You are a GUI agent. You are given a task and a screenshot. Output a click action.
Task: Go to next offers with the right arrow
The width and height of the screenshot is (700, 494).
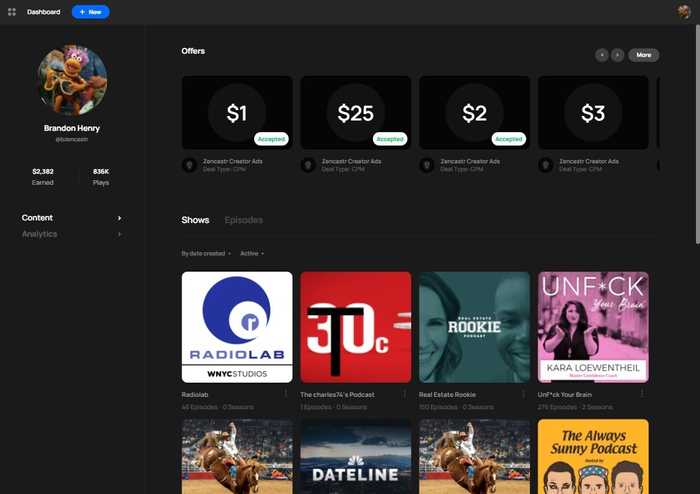pos(617,55)
